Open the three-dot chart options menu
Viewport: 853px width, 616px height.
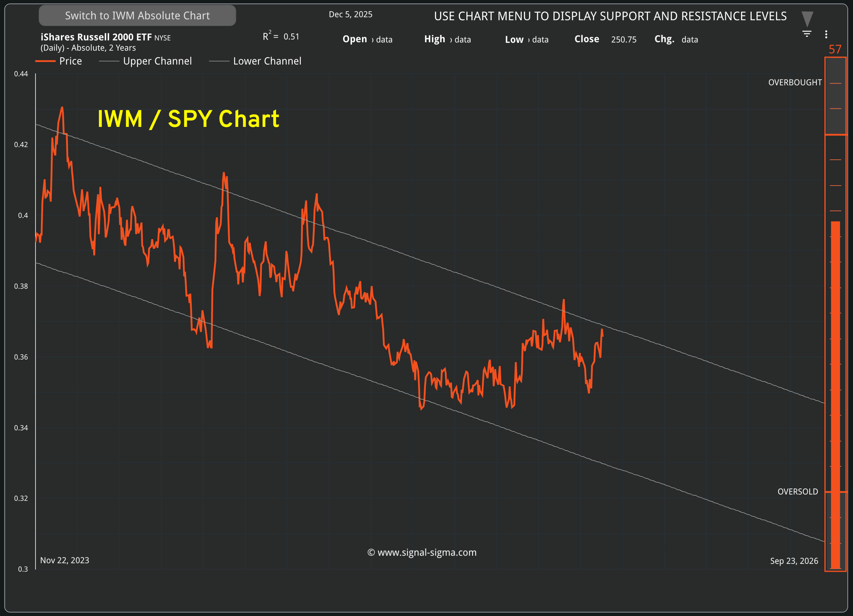tap(826, 34)
